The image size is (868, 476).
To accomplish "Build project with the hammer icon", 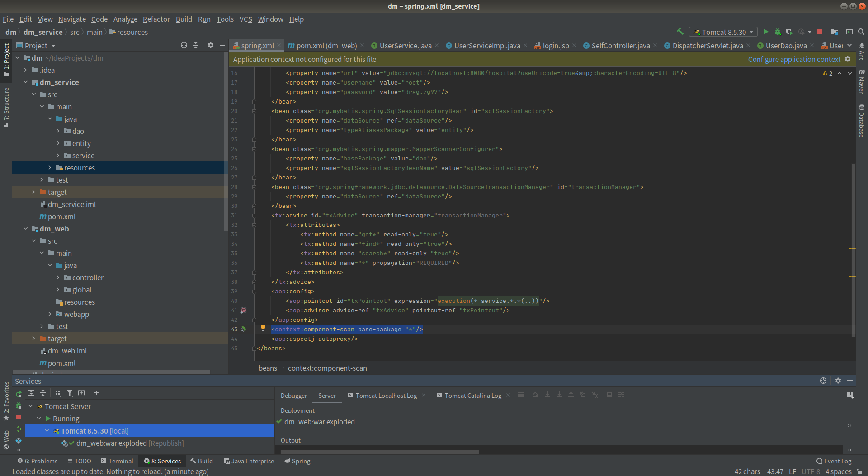I will coord(680,32).
